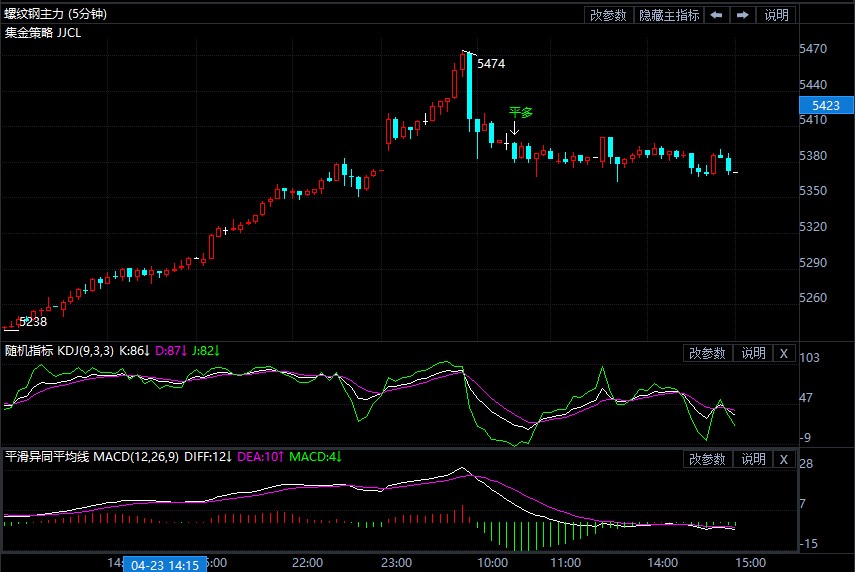Screen dimensions: 855x572
Task: Click the 5238 low price marker
Action: click(33, 321)
